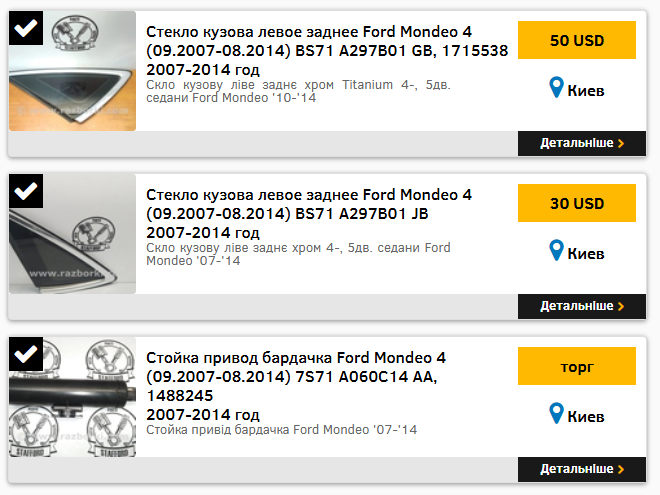Image resolution: width=660 pixels, height=495 pixels.
Task: Toggle checkmark on the 30 USD glass listing
Action: click(26, 191)
